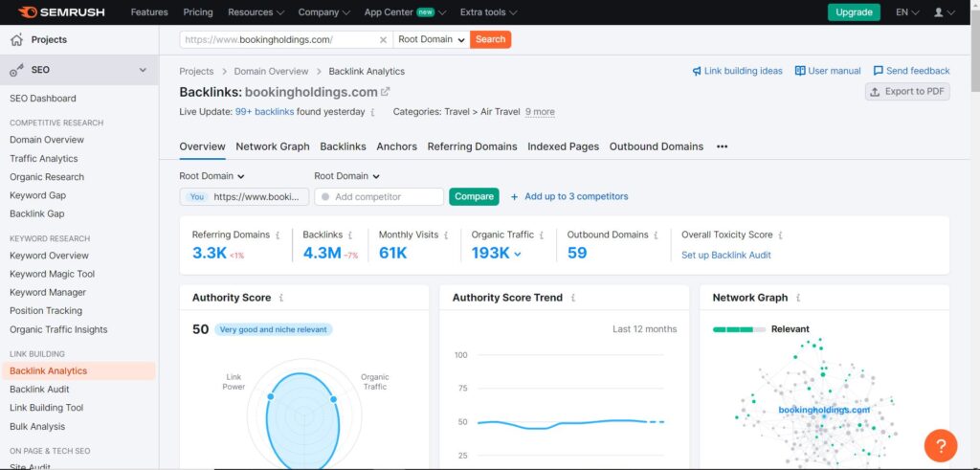Screen dimensions: 980x470
Task: Open Features in top menu
Action: tap(149, 11)
